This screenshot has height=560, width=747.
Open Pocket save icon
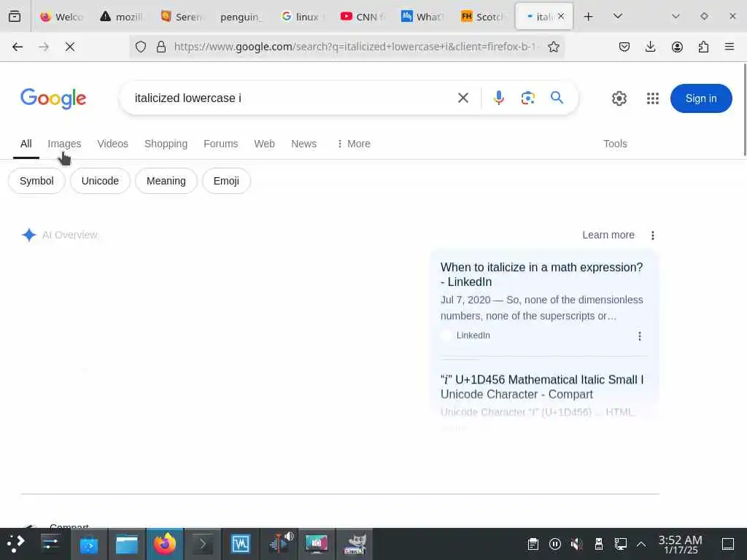tap(624, 47)
